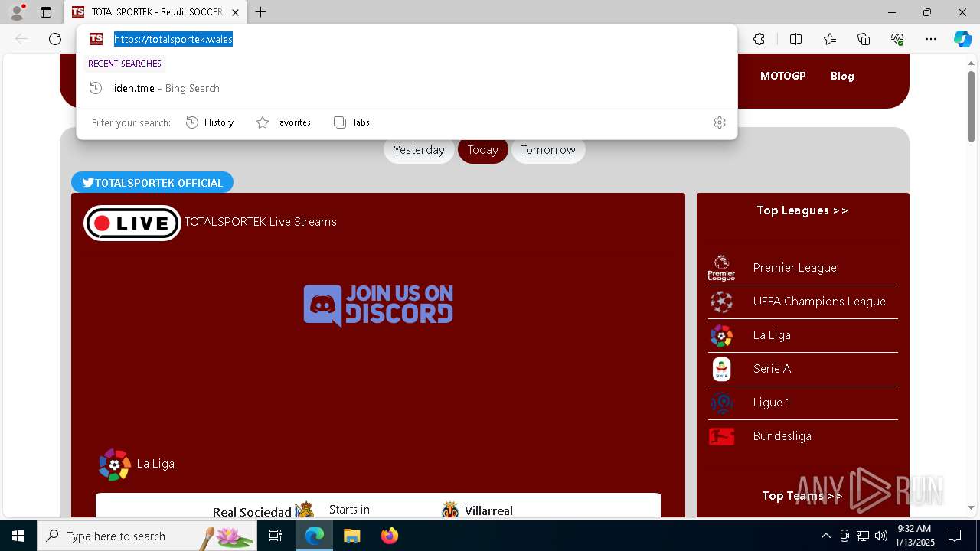Image resolution: width=980 pixels, height=551 pixels.
Task: Open Serie A league link
Action: (772, 369)
